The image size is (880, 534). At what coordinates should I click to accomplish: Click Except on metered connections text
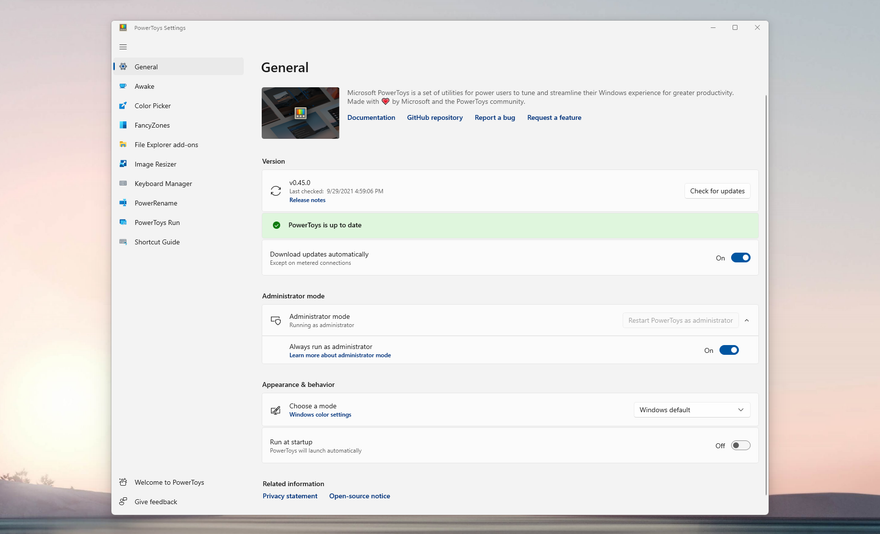pyautogui.click(x=310, y=263)
